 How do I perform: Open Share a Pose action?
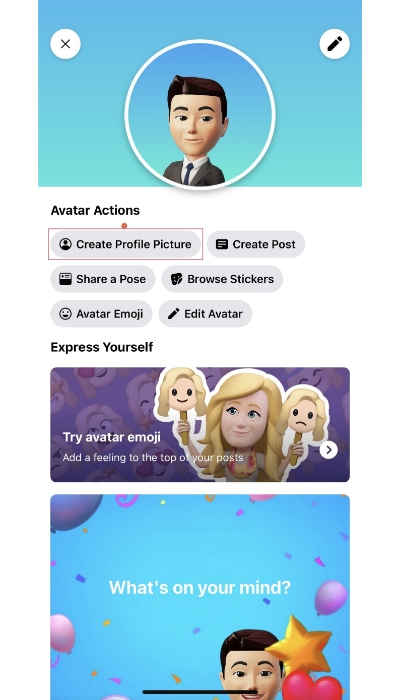(x=103, y=279)
